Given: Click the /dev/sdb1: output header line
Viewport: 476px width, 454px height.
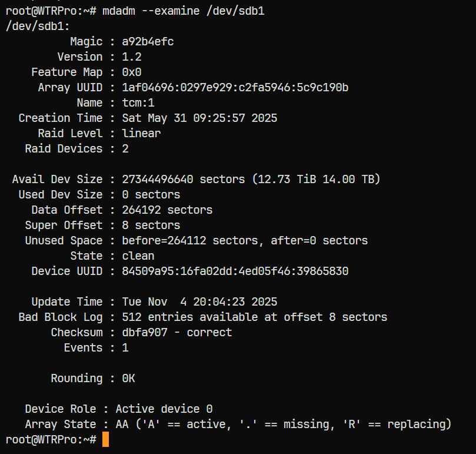Looking at the screenshot, I should coord(38,26).
